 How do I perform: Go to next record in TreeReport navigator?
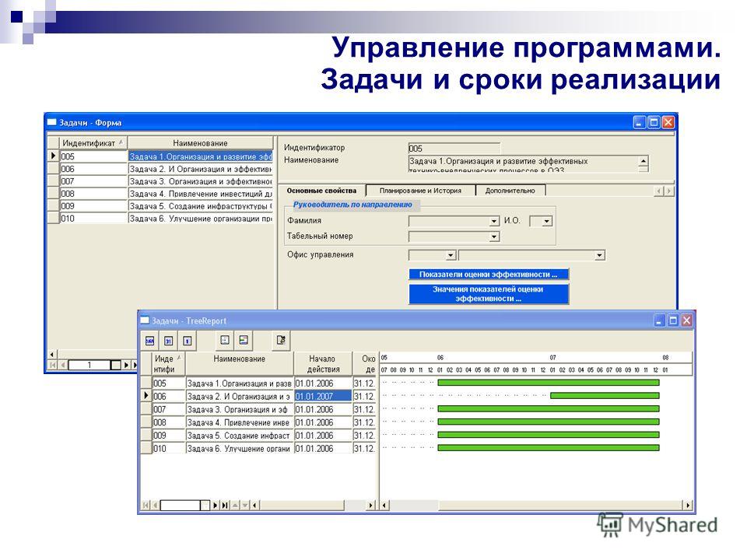point(216,506)
